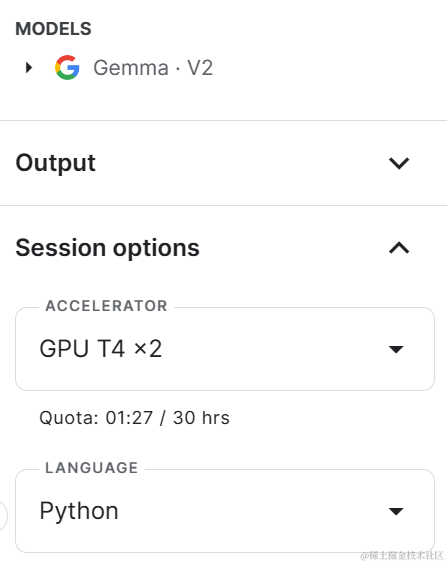The image size is (447, 564).
Task: Click the partial round button at left edge
Action: coord(3,516)
